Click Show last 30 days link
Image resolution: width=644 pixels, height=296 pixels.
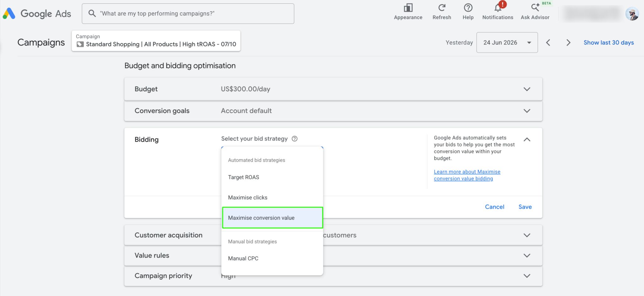click(608, 43)
